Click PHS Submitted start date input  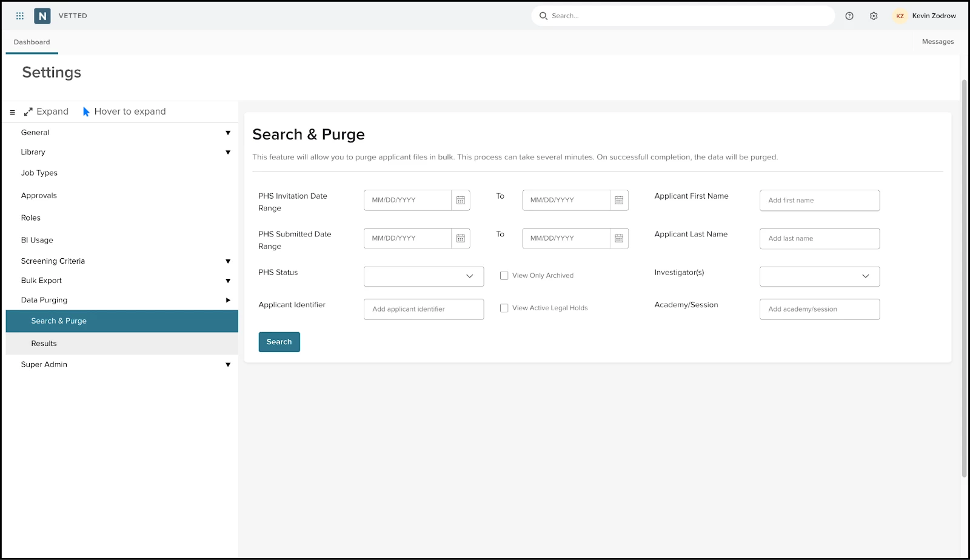click(x=408, y=238)
